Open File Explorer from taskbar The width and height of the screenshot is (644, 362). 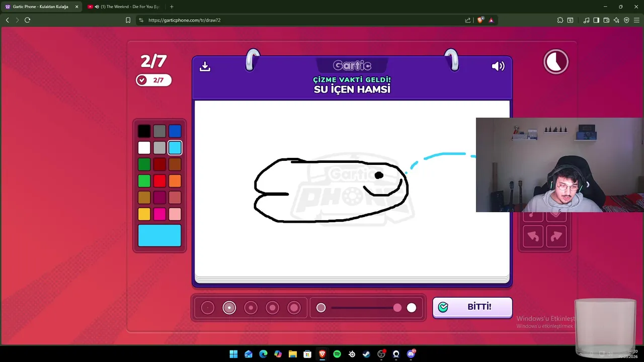(293, 354)
